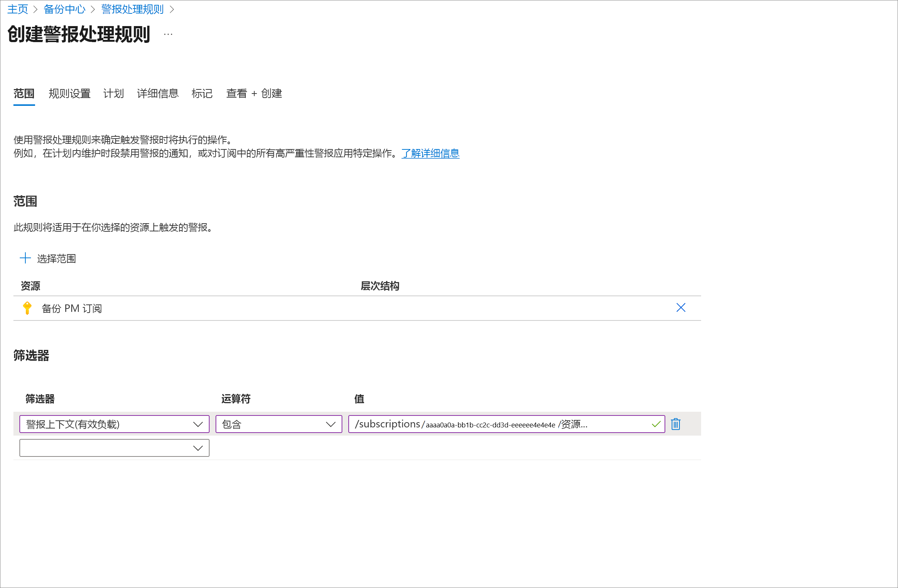Switch to the 计划 tab
898x588 pixels.
tap(114, 93)
